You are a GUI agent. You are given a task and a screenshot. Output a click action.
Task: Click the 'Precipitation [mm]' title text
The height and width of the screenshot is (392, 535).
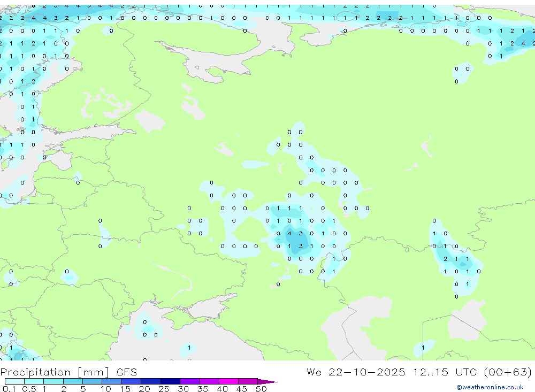click(55, 372)
